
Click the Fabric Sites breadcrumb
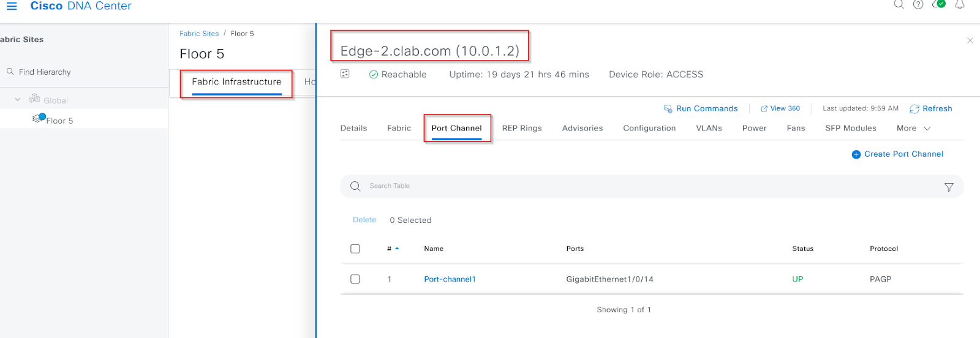tap(199, 34)
